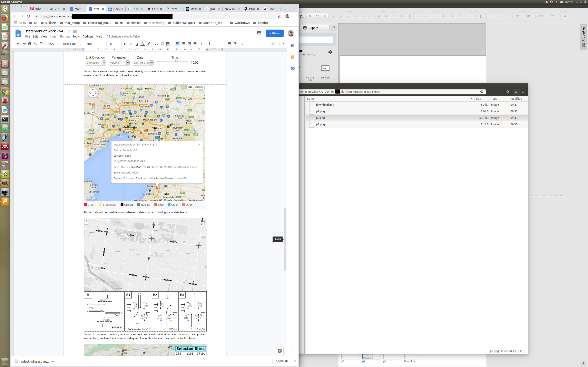Viewport: 588px width, 367px height.
Task: Click the highlight color marker icon
Action: pos(149,44)
